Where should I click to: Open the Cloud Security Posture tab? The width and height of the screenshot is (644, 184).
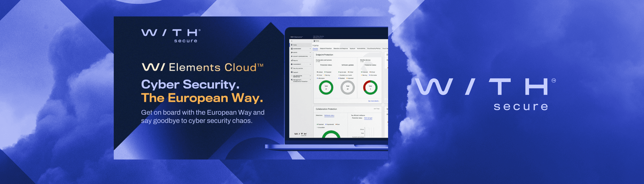[374, 49]
